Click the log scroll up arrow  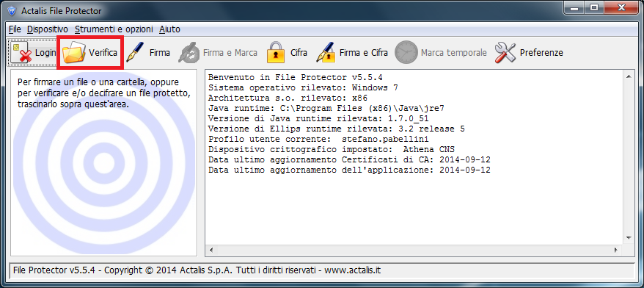(628, 76)
